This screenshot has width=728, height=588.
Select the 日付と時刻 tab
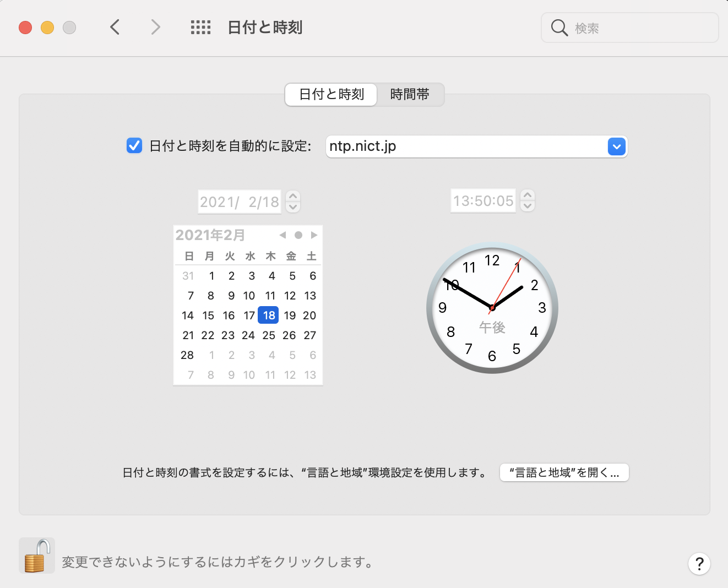point(332,95)
